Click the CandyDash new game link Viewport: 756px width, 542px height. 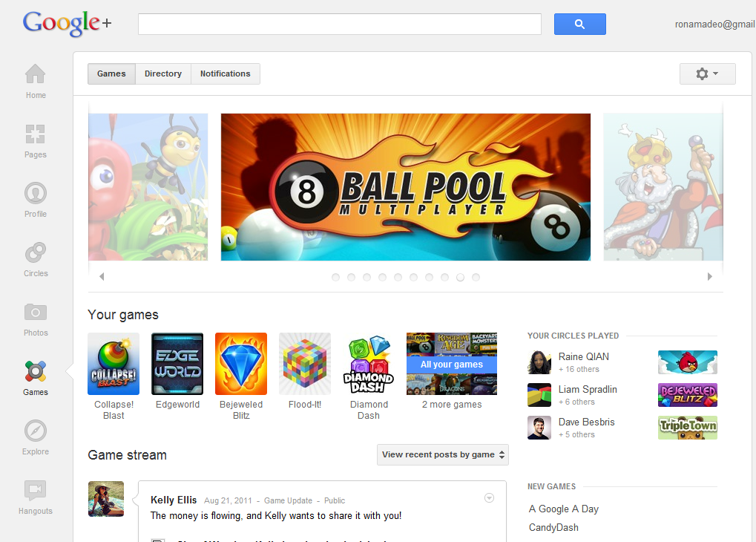pyautogui.click(x=553, y=527)
